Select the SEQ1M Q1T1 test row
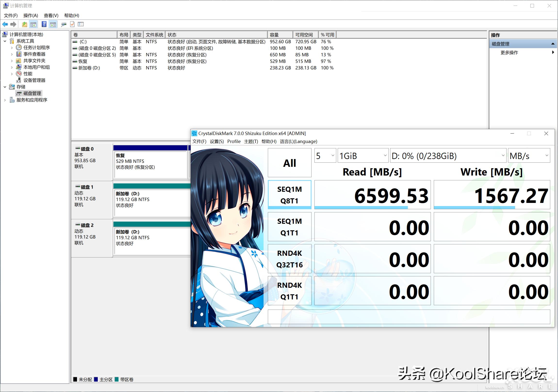Image resolution: width=558 pixels, height=392 pixels. click(289, 227)
